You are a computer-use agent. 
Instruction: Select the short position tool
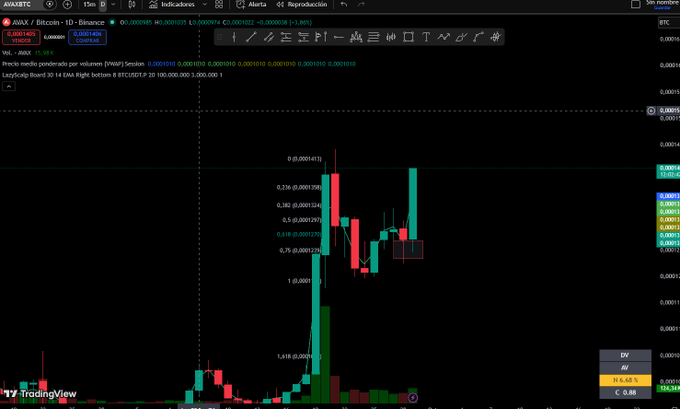303,37
